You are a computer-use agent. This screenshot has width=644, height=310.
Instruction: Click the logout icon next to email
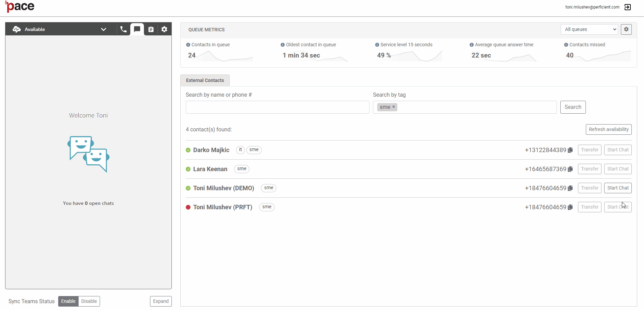click(628, 7)
